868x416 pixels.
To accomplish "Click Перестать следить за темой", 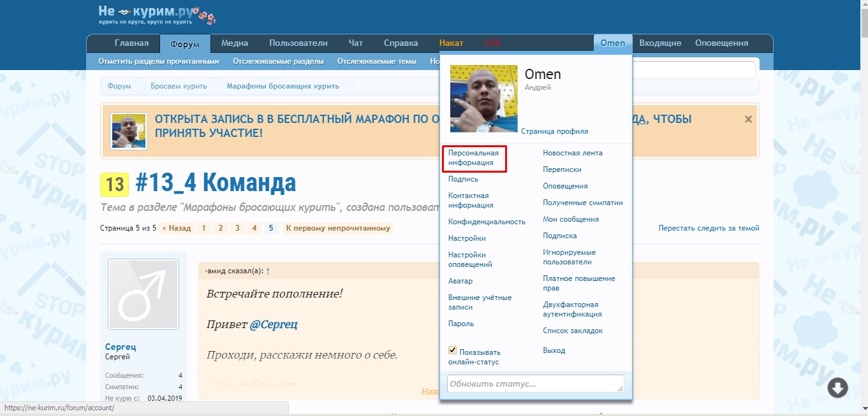I will click(709, 228).
